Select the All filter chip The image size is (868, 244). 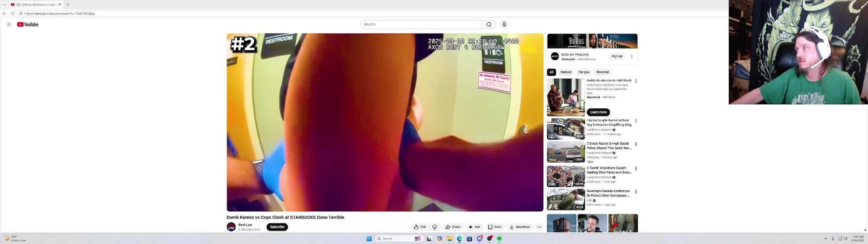coord(551,72)
